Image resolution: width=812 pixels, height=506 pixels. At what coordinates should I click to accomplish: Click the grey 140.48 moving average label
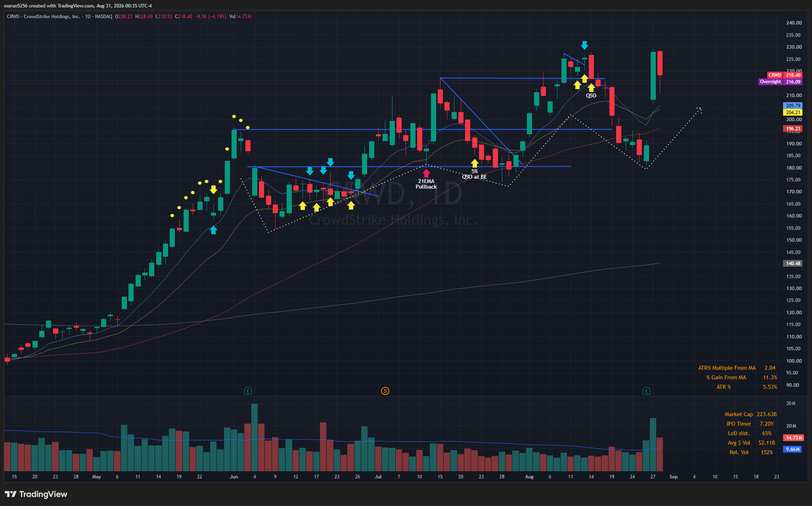point(793,264)
